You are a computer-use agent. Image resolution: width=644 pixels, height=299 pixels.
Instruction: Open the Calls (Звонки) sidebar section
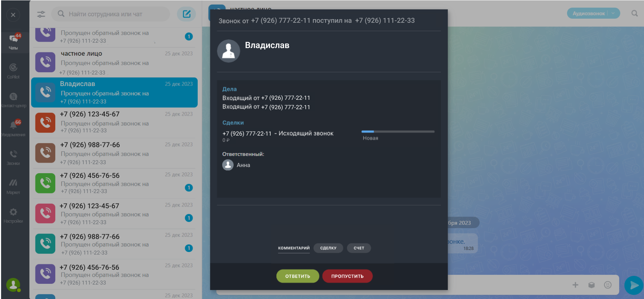pos(13,157)
